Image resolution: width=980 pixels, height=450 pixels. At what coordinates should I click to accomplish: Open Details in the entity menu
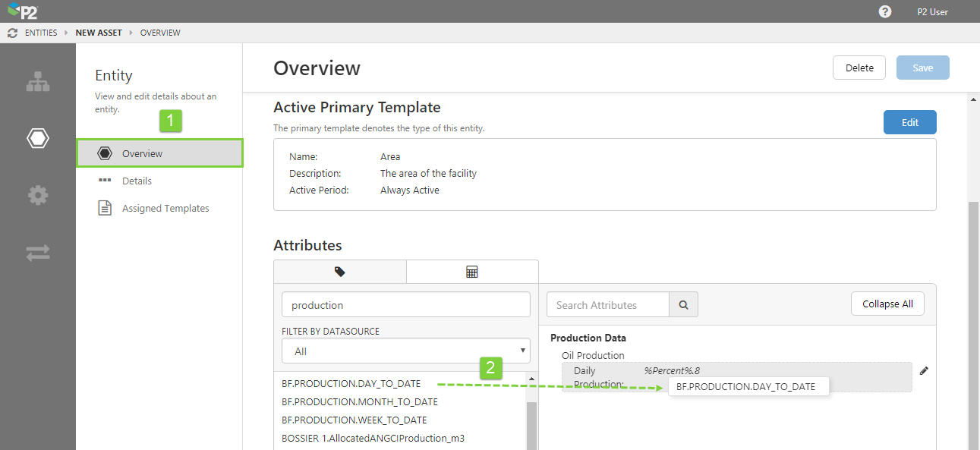point(137,181)
